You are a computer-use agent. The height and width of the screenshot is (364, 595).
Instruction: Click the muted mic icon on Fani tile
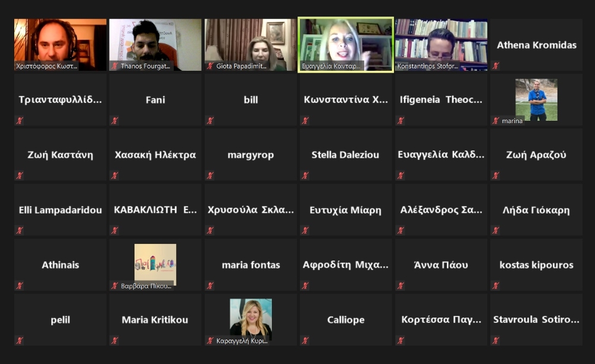tap(115, 121)
